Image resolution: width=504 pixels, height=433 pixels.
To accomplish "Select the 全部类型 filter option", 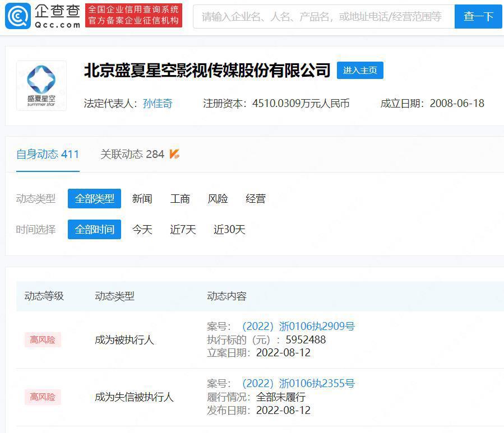I will pos(94,198).
